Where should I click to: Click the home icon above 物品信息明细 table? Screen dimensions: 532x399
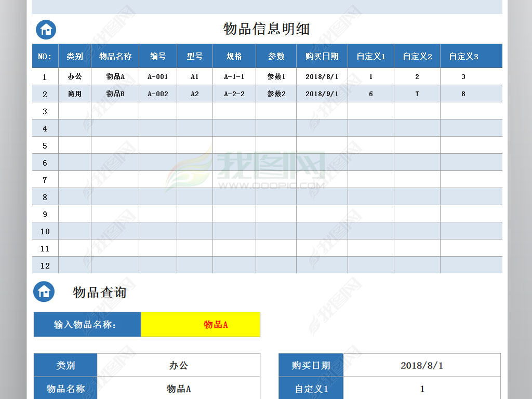click(45, 30)
